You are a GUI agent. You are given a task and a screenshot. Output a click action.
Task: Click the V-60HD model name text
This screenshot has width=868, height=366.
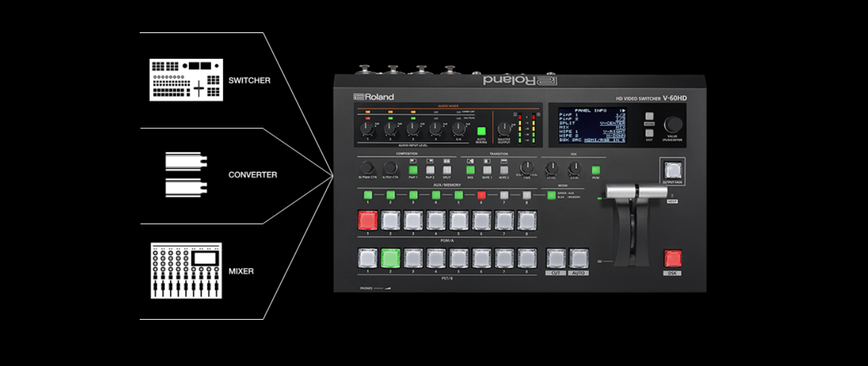tap(675, 98)
